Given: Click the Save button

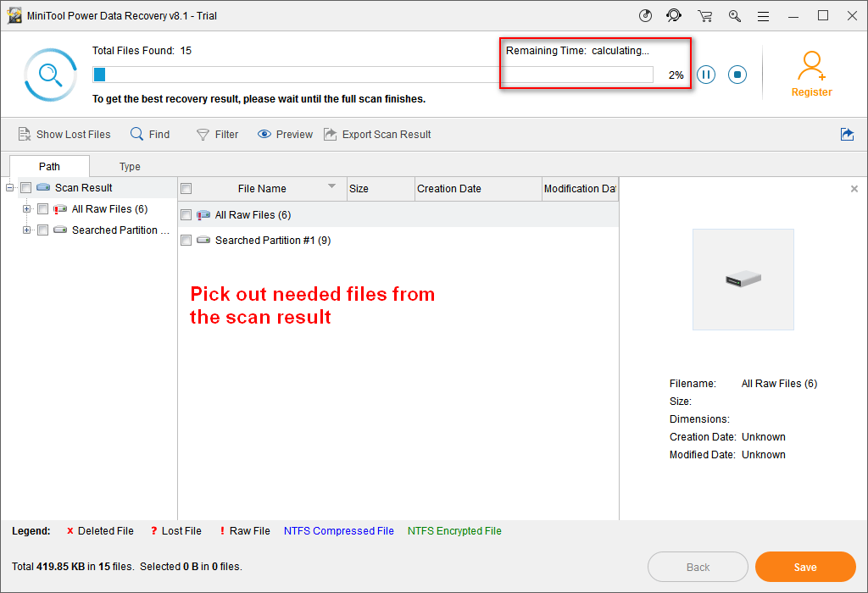Looking at the screenshot, I should point(805,567).
